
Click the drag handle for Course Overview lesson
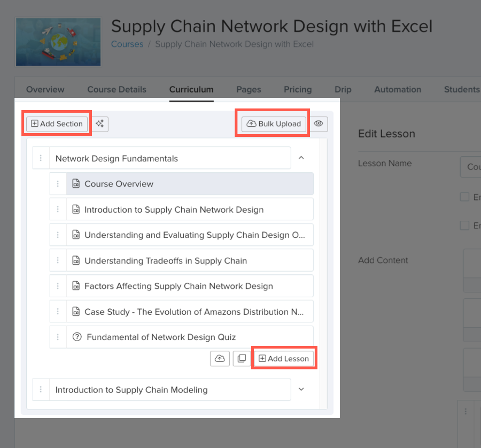[x=58, y=184]
